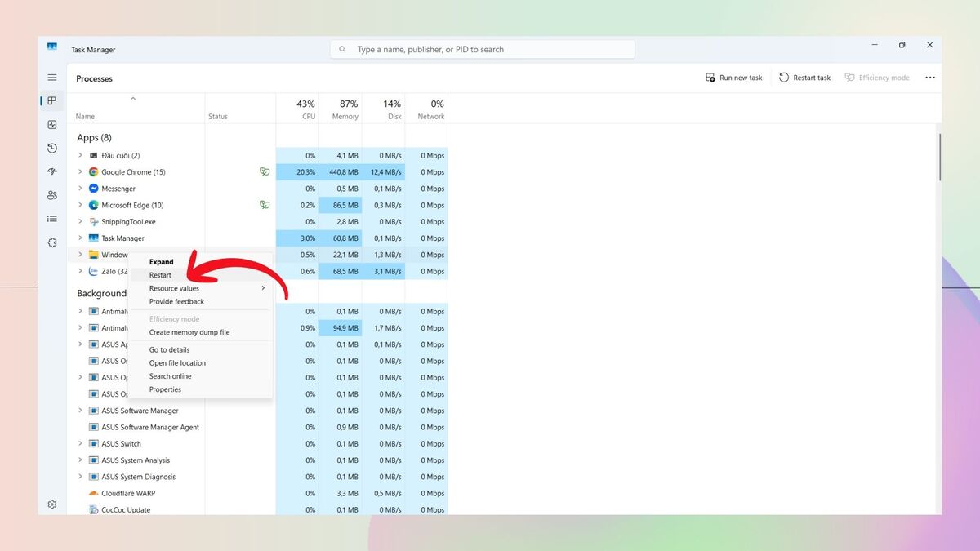Screen dimensions: 980x551
Task: Sort by the Disk column header
Action: click(x=383, y=109)
